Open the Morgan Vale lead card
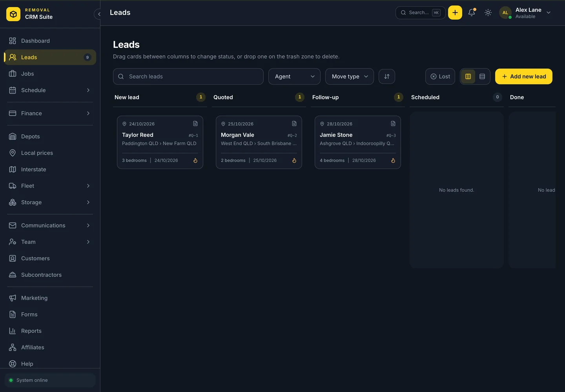The height and width of the screenshot is (392, 565). click(x=259, y=142)
